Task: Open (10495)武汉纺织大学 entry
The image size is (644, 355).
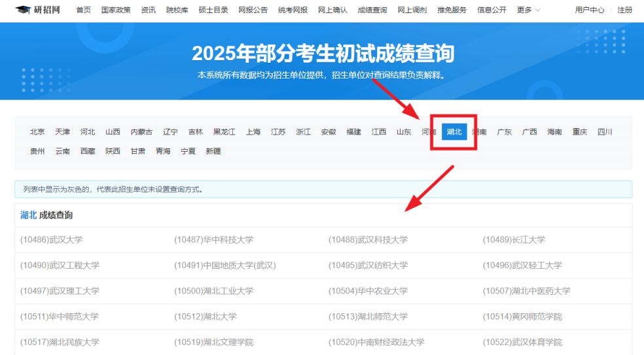Action: pyautogui.click(x=368, y=265)
